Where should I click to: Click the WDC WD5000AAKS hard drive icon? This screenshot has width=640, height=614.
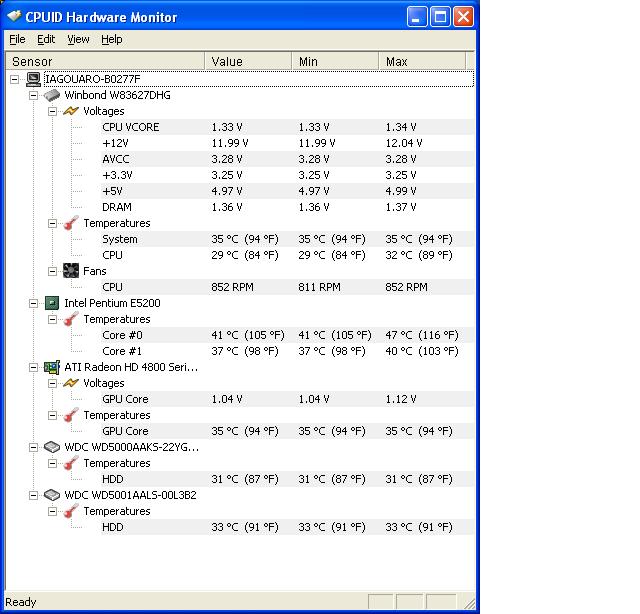pos(52,447)
